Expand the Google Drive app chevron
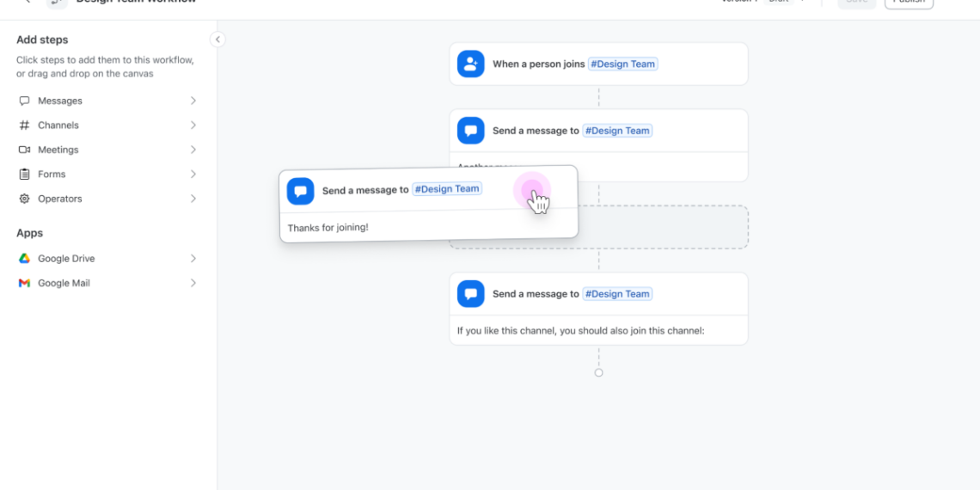980x490 pixels. tap(193, 259)
